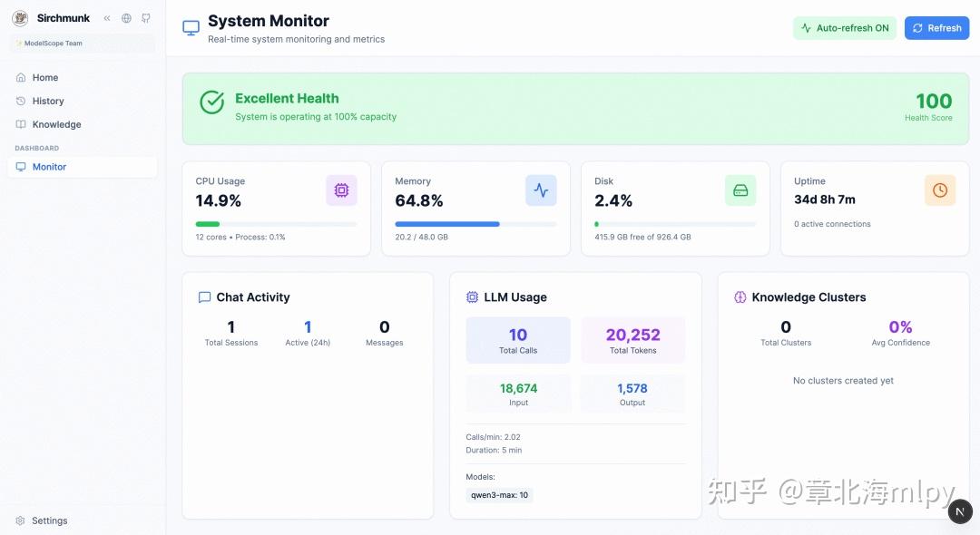Click the Messages count
Image resolution: width=980 pixels, height=535 pixels.
click(x=385, y=327)
